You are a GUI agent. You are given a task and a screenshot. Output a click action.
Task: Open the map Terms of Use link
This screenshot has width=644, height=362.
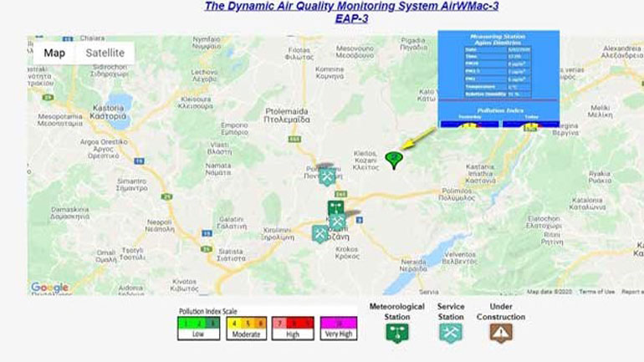596,292
